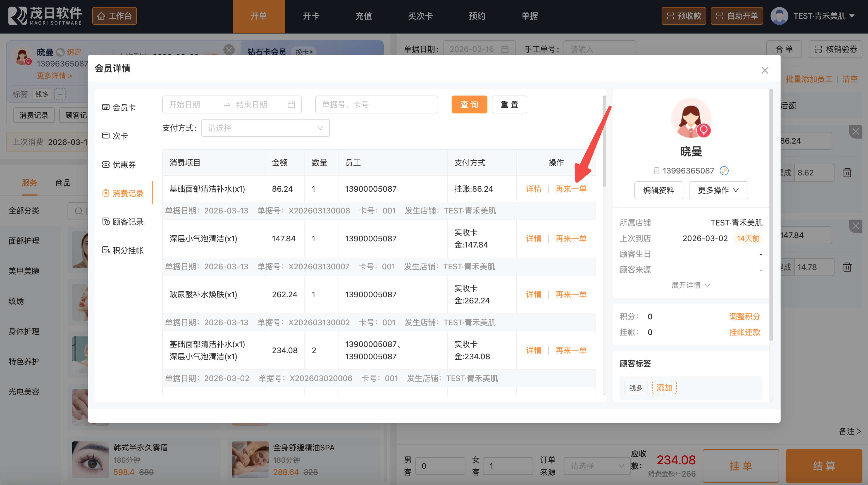Open the 更多操作 dropdown
This screenshot has height=485, width=868.
[718, 190]
